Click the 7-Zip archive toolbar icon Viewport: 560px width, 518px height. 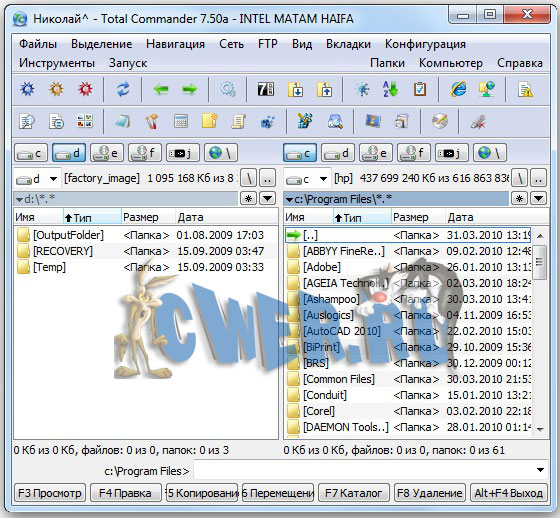[x=266, y=89]
